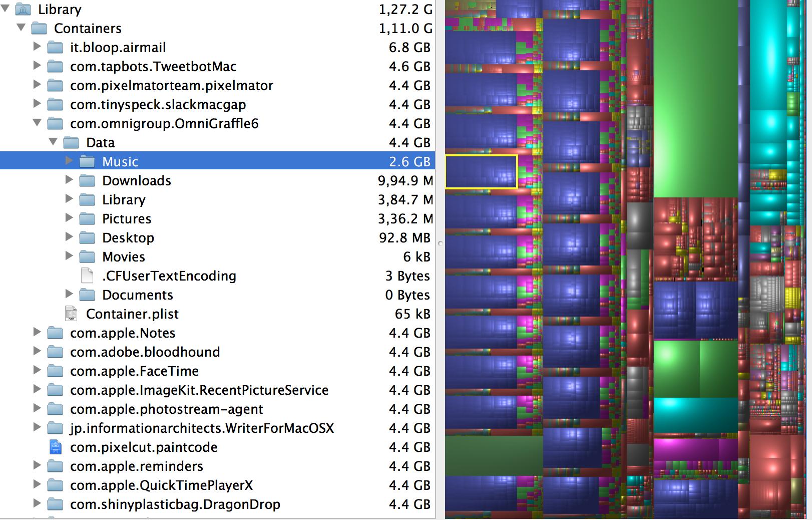Expand the com.tapbots.TweetbotMac folder

coord(37,66)
